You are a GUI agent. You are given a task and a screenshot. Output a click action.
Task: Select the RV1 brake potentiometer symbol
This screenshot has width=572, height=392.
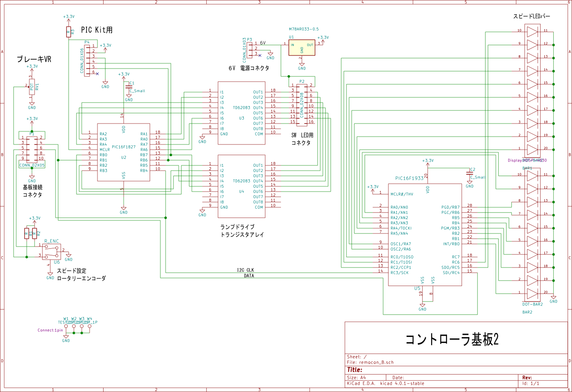32,86
